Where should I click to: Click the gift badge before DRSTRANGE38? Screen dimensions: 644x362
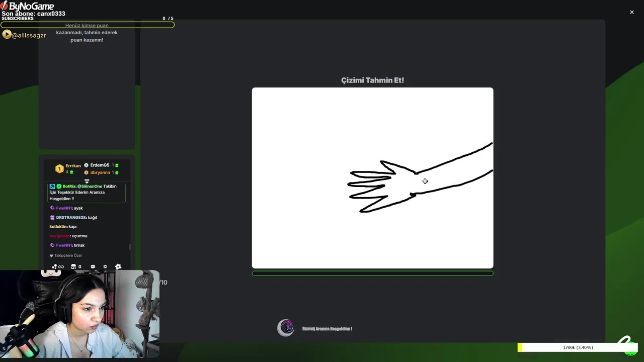[x=52, y=217]
